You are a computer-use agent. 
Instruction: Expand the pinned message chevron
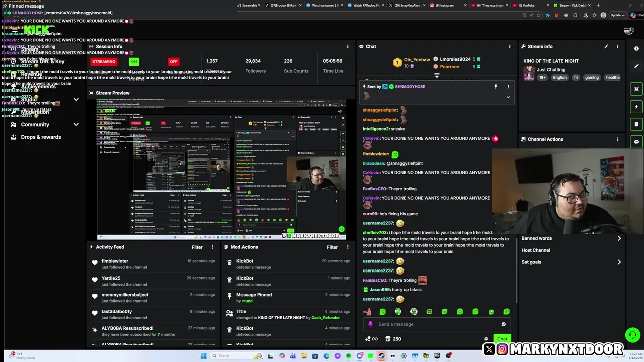tap(508, 97)
